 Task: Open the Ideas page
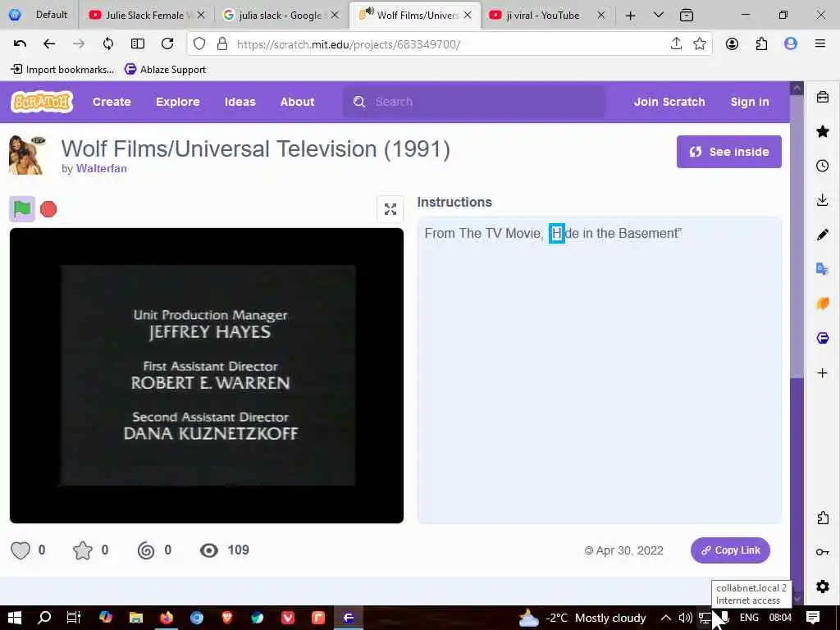(240, 102)
